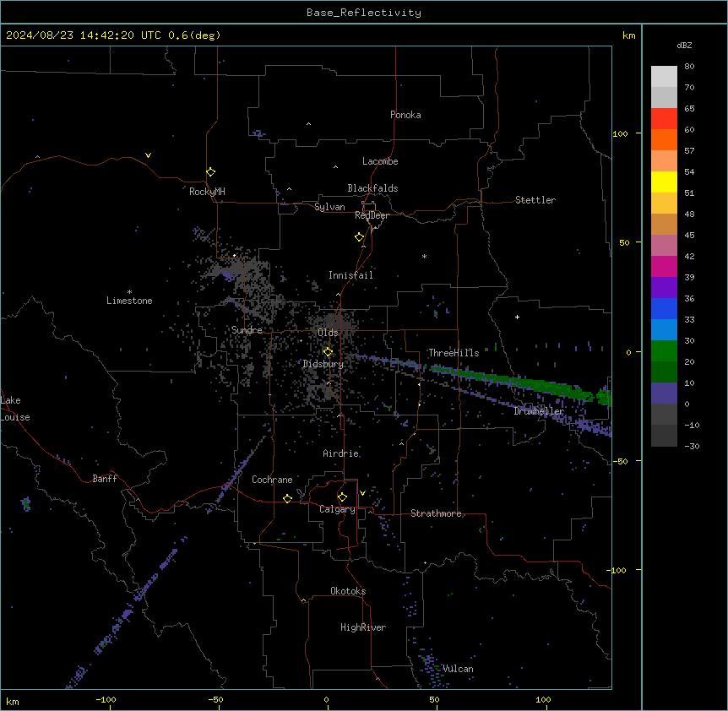Click the Banff label

[x=105, y=479]
